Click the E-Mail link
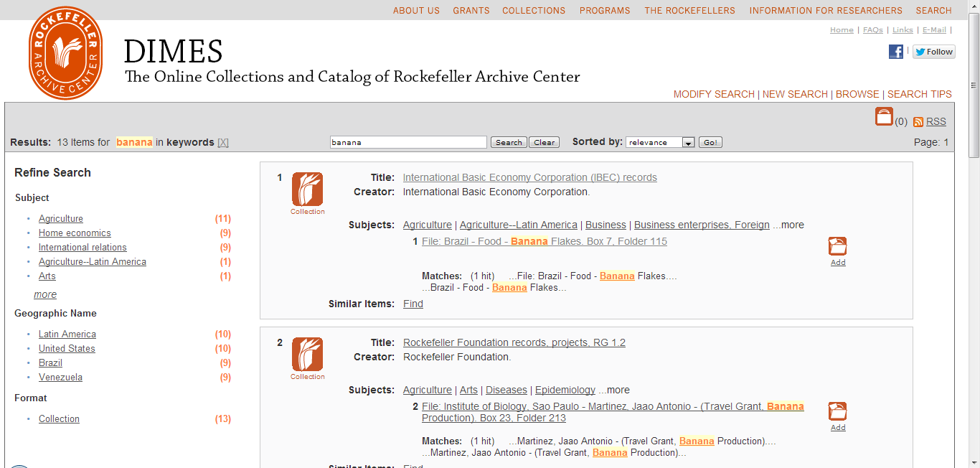This screenshot has width=980, height=468. (x=934, y=30)
